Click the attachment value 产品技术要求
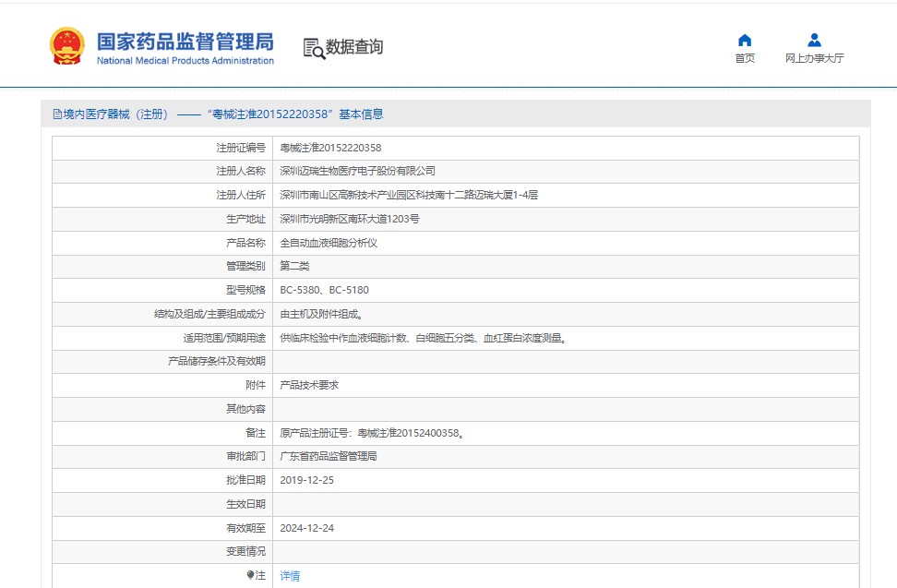 click(x=309, y=385)
